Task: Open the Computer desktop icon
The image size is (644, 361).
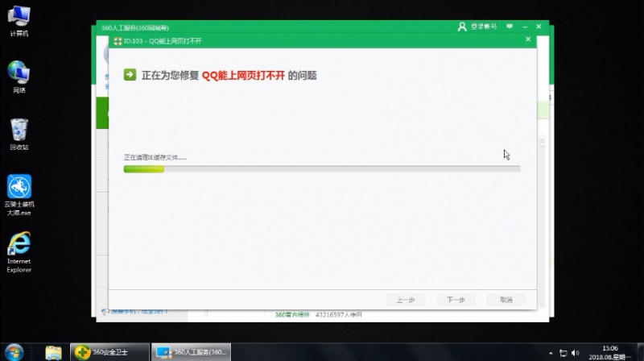Action: [19, 21]
